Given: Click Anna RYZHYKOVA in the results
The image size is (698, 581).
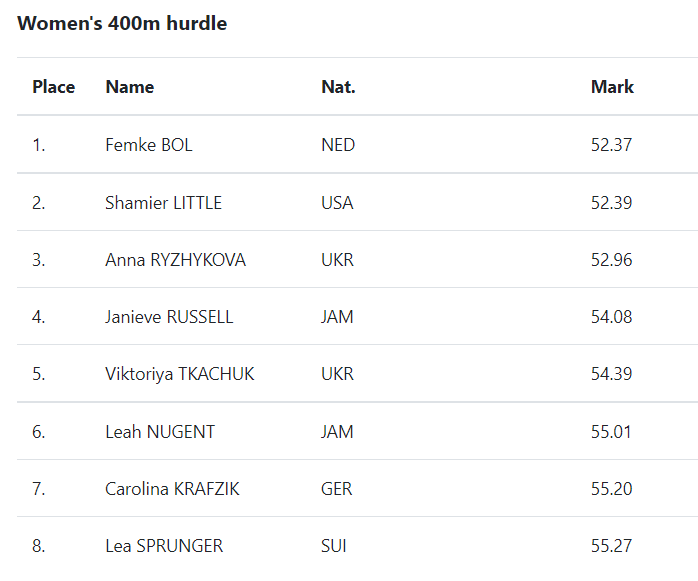Looking at the screenshot, I should pyautogui.click(x=175, y=260).
